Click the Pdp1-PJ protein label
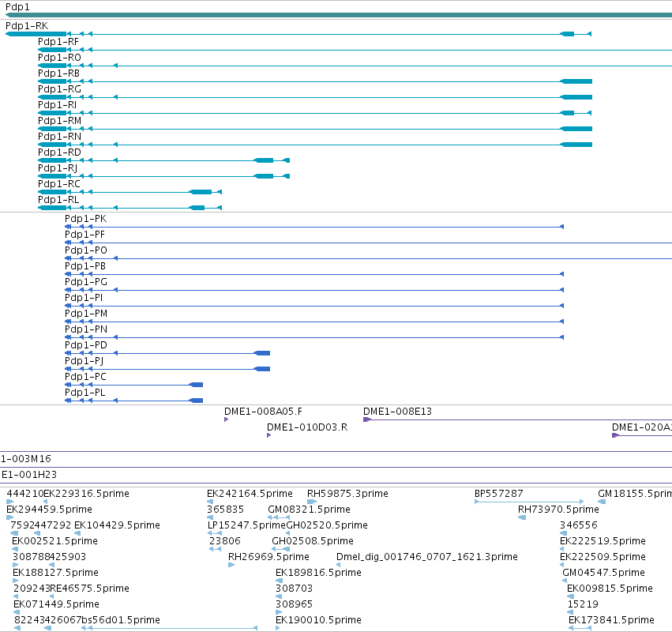 [84, 362]
